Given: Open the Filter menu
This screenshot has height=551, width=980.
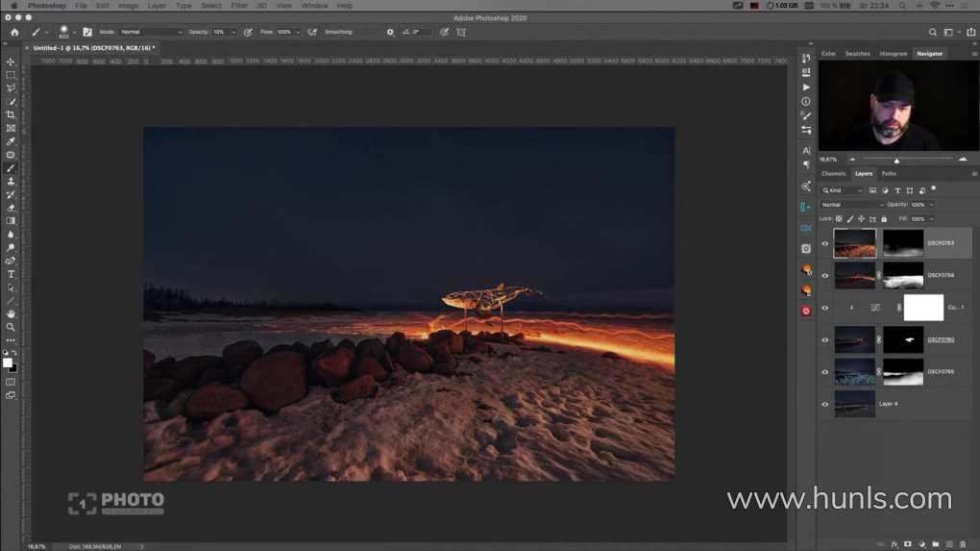Looking at the screenshot, I should coord(239,6).
